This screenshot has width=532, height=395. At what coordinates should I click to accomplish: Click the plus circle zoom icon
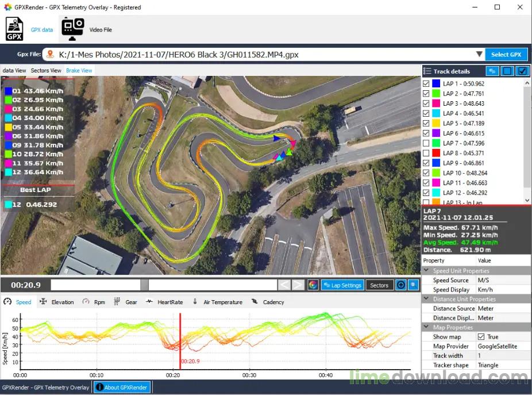coord(400,285)
